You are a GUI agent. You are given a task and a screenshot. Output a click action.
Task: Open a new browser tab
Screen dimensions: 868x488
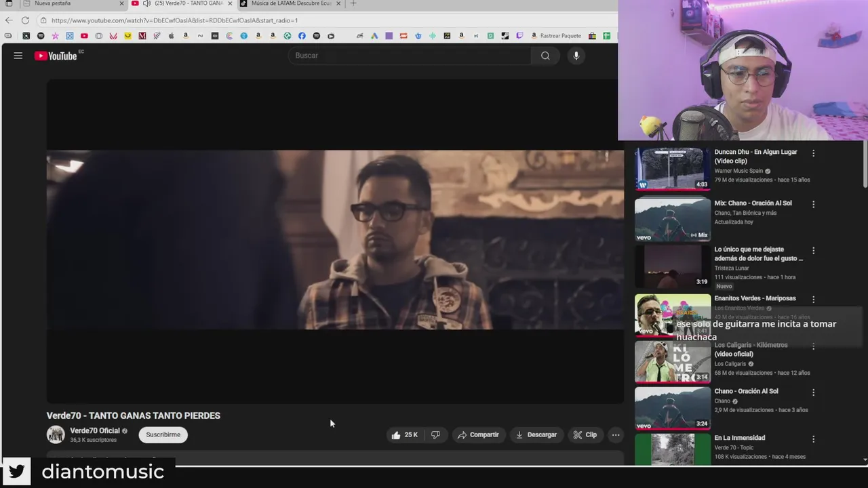[353, 3]
